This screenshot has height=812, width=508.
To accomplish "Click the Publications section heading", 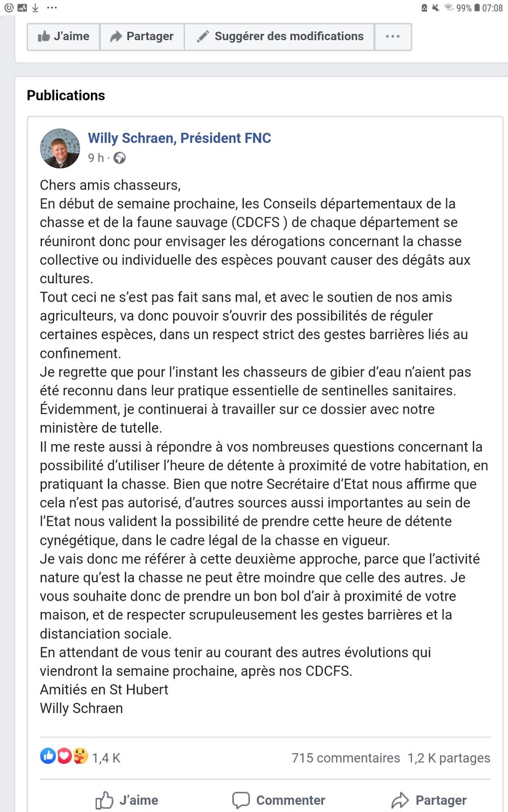I will (66, 95).
